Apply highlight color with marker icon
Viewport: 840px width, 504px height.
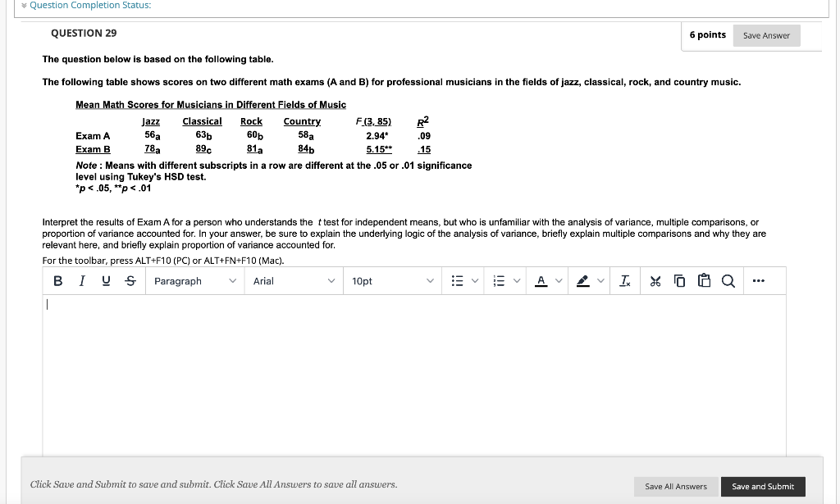583,281
